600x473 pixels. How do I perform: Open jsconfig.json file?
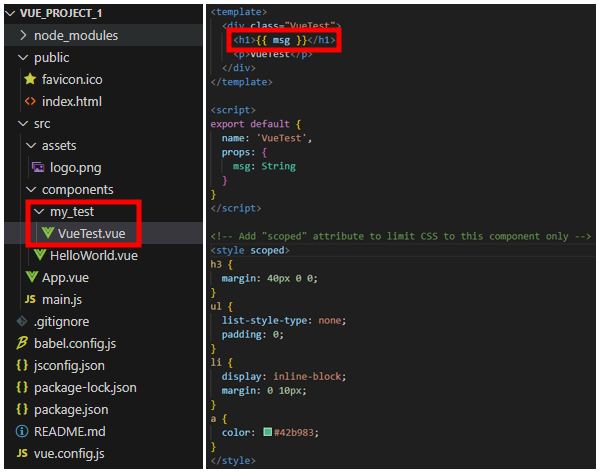click(x=69, y=366)
